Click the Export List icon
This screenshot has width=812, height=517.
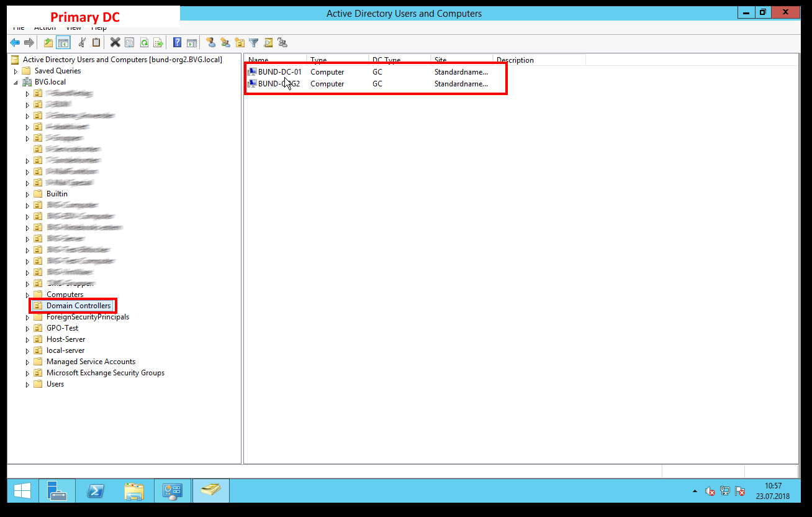tap(158, 42)
